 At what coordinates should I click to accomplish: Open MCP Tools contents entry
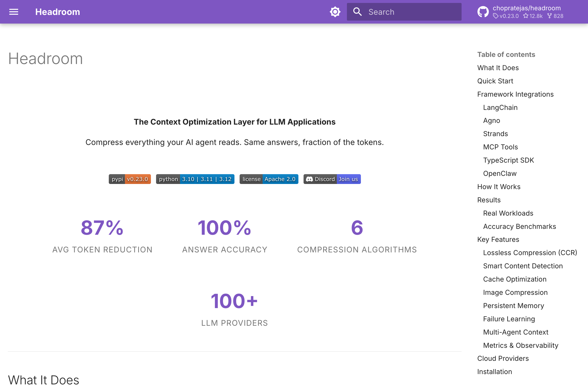[500, 147]
